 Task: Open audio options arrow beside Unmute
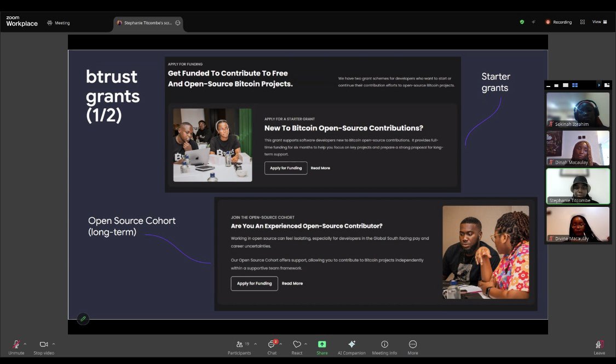click(25, 344)
